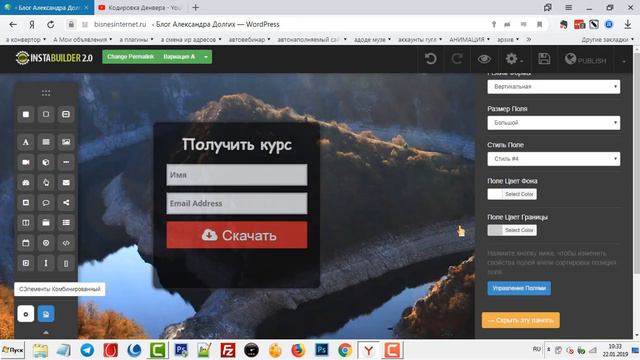
Task: Click the red Скачать button
Action: (237, 235)
